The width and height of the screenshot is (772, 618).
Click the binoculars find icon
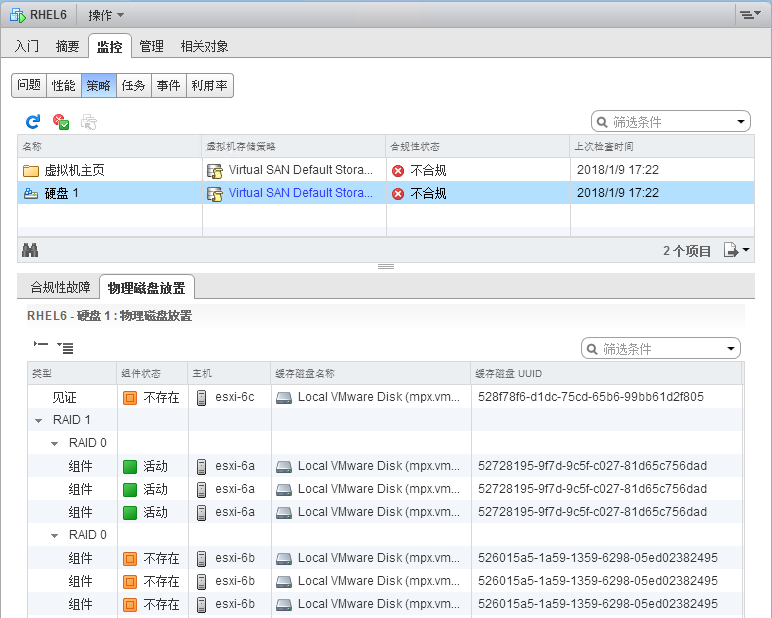[x=30, y=251]
